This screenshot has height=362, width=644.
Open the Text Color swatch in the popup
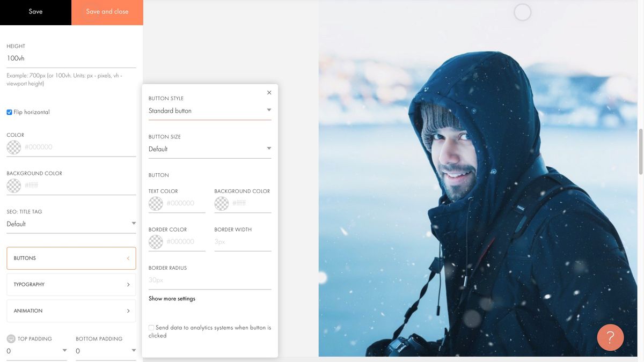156,203
